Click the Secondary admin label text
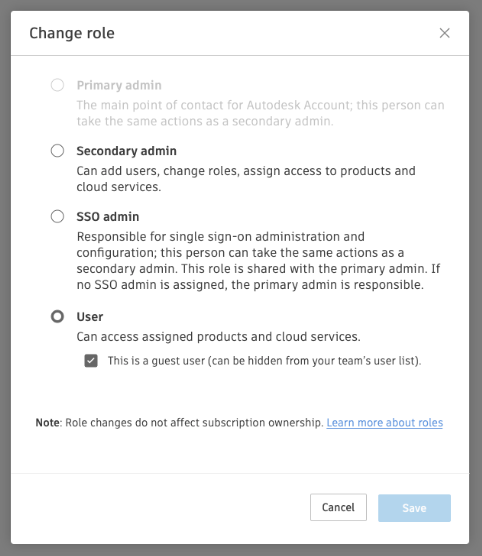Viewport: 482px width, 556px height. 126,151
